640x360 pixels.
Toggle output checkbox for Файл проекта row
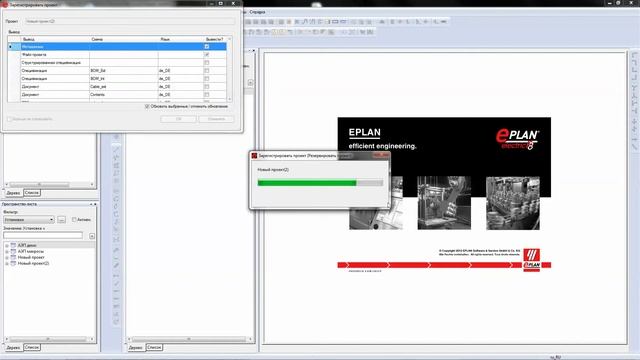(207, 54)
